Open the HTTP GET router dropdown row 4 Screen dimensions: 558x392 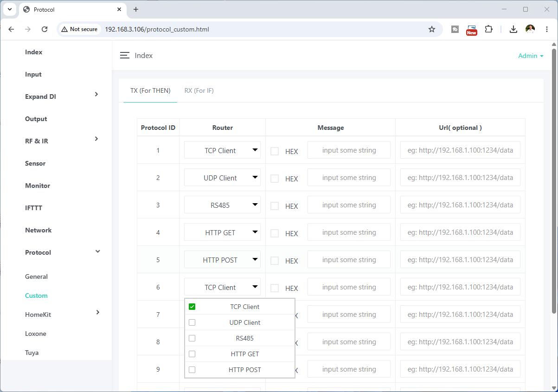(222, 232)
